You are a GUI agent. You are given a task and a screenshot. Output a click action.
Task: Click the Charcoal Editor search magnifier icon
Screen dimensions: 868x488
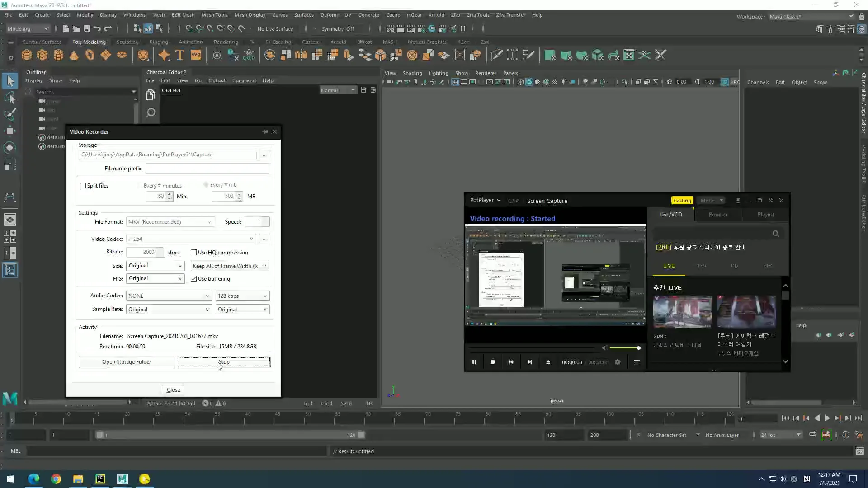(151, 113)
